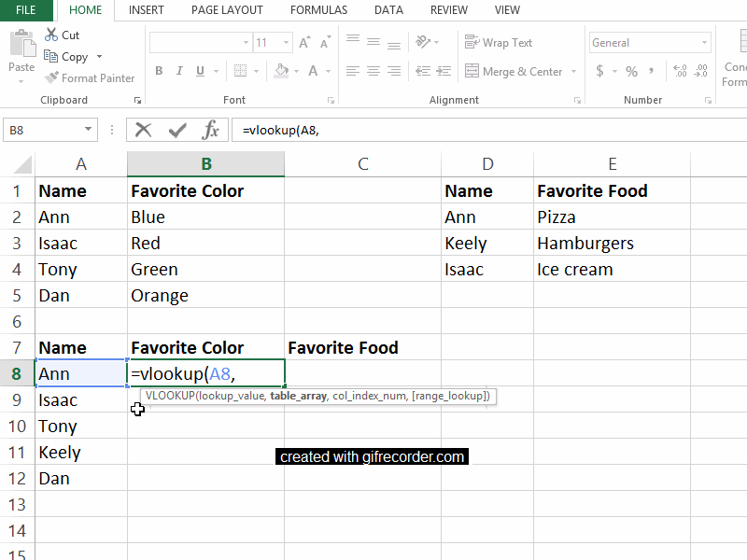The width and height of the screenshot is (747, 560).
Task: Apply Percent Style number format
Action: tap(632, 72)
